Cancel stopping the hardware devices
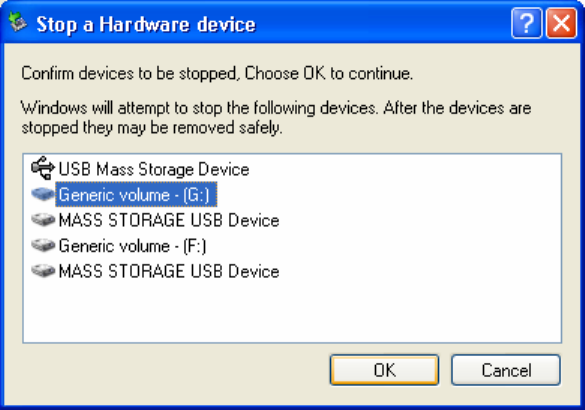 506,370
